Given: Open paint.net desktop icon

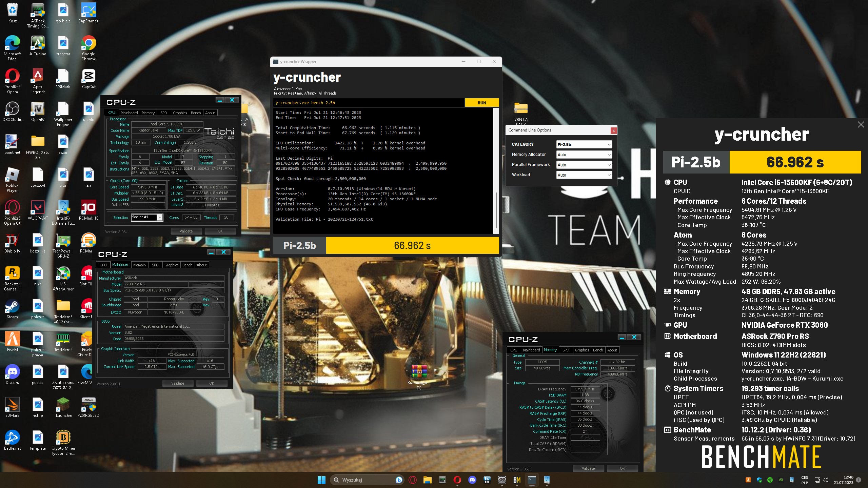Looking at the screenshot, I should tap(12, 145).
